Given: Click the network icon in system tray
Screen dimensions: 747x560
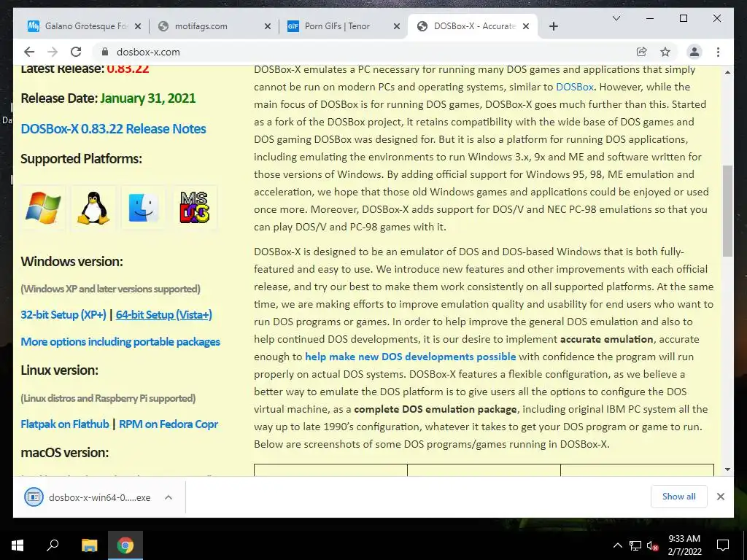Looking at the screenshot, I should tap(635, 545).
